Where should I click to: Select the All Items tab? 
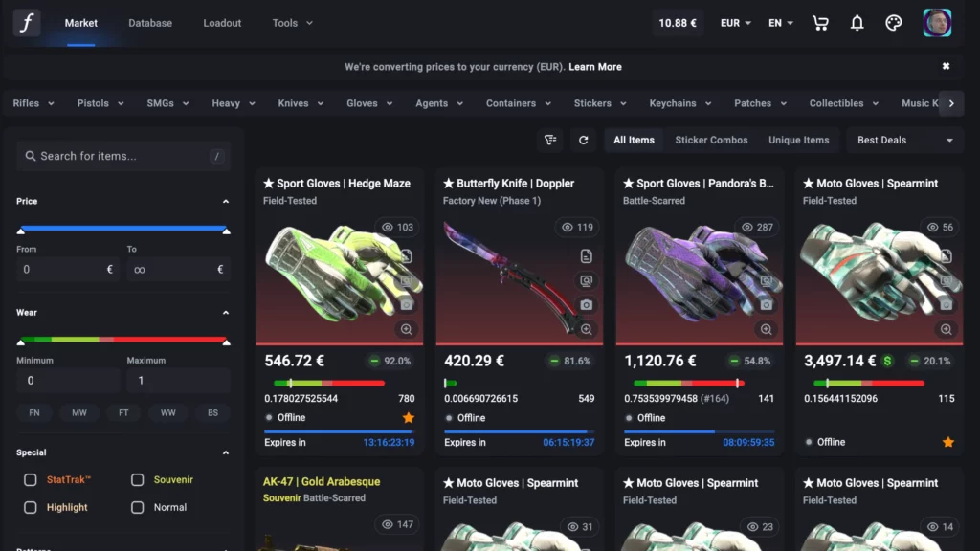(634, 140)
